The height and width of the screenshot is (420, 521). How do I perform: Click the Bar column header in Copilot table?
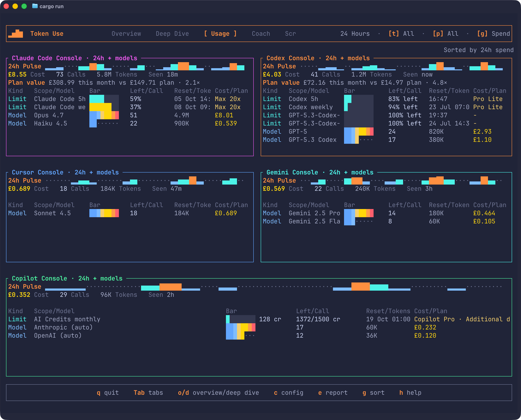pos(231,311)
